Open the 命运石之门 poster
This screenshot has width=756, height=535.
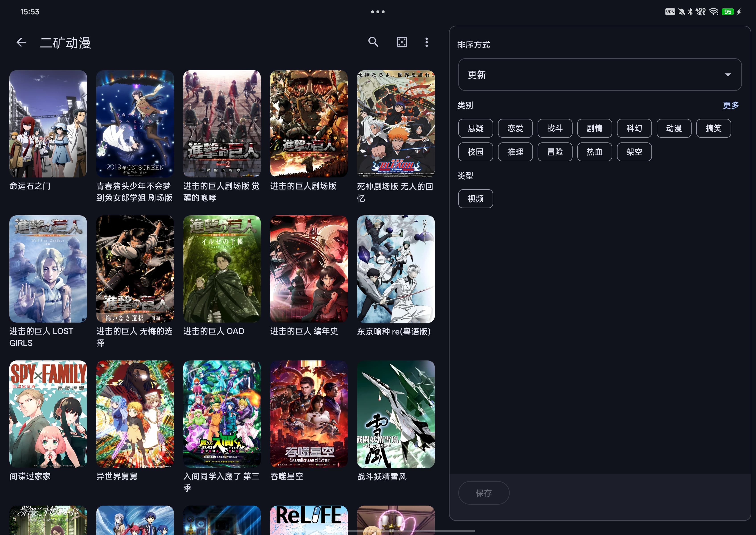click(48, 124)
